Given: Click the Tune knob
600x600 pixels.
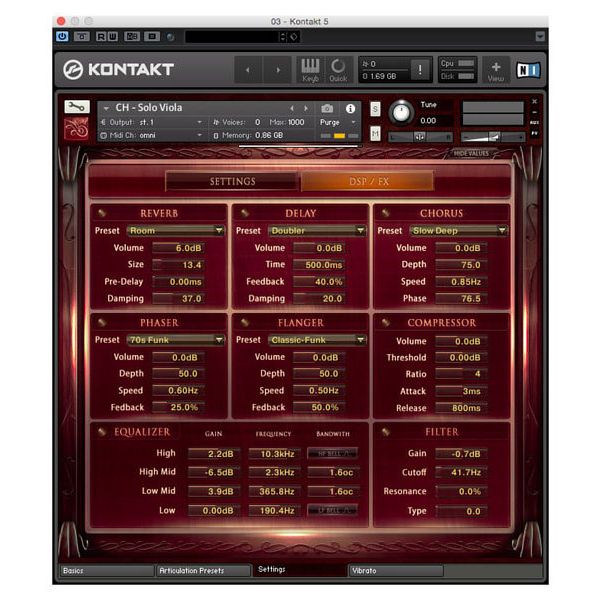Looking at the screenshot, I should coord(401,113).
